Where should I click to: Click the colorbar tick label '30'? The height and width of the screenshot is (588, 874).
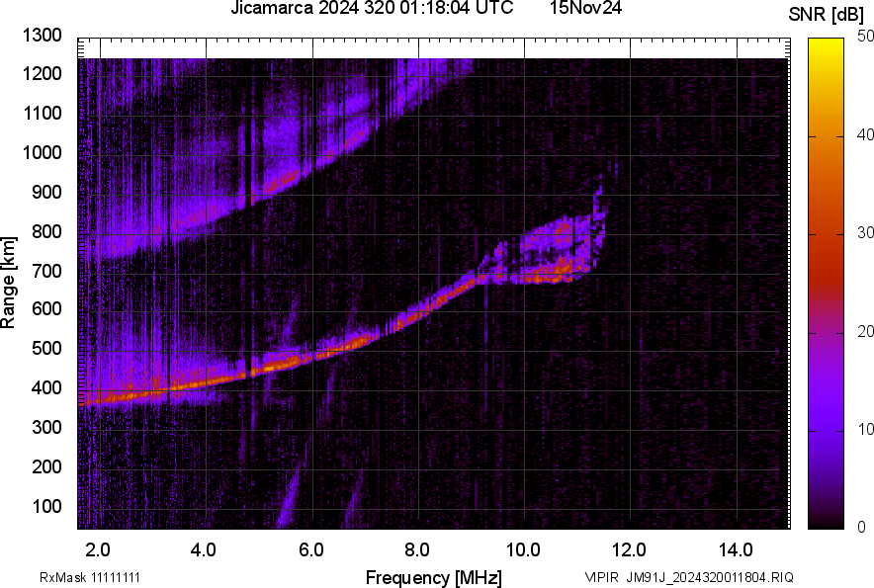[x=865, y=233]
